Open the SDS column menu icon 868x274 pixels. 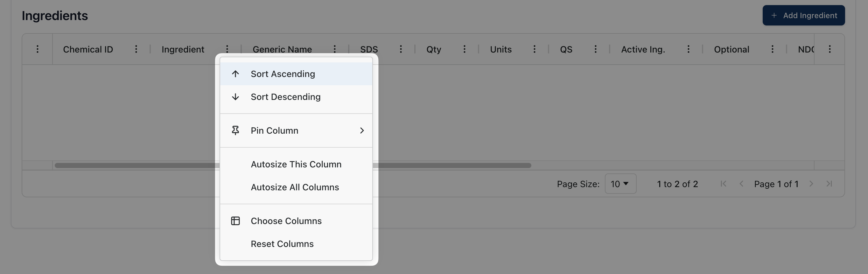[x=401, y=49]
